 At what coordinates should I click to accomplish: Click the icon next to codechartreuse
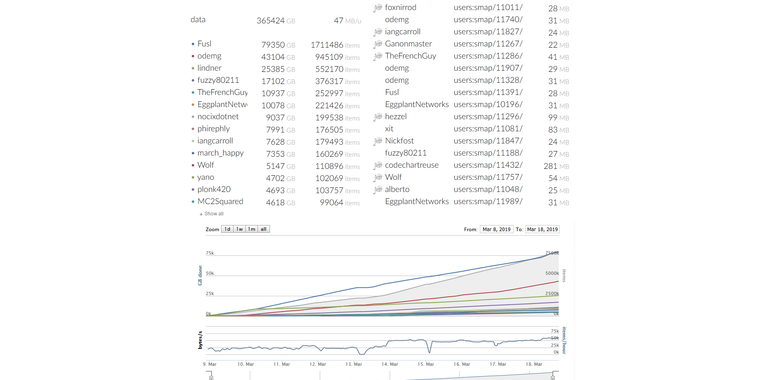click(378, 165)
